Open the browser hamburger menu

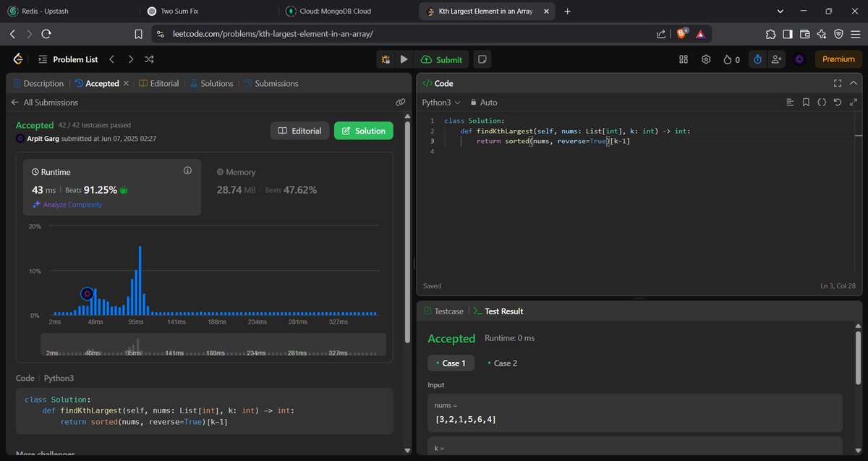(855, 34)
